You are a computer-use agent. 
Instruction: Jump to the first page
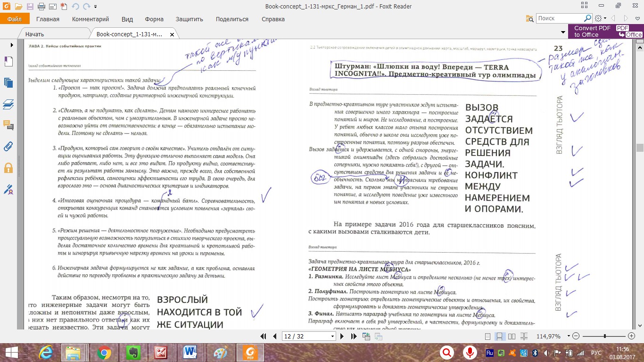pos(264,336)
